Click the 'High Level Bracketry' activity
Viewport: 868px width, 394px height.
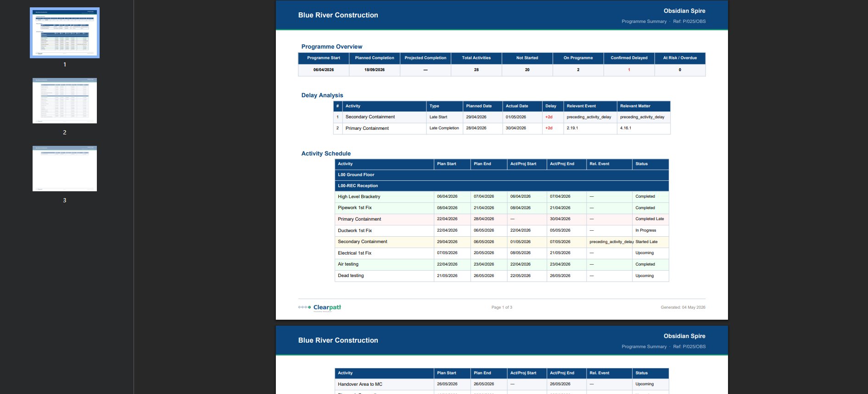pyautogui.click(x=359, y=197)
